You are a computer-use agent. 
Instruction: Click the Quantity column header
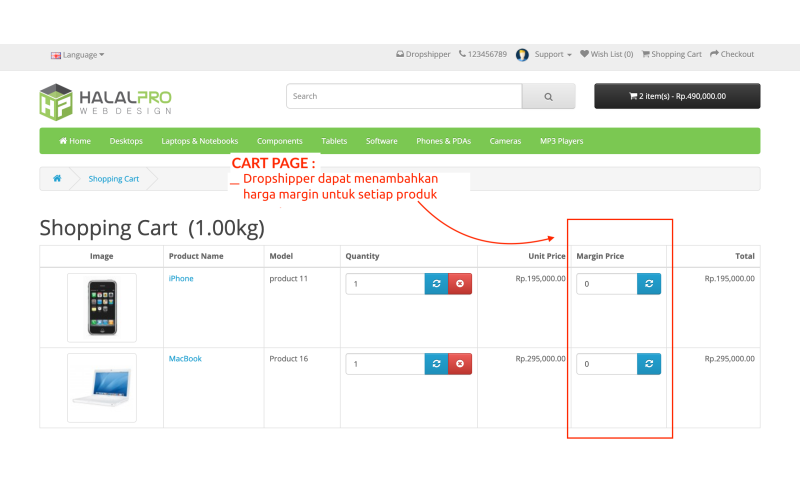362,256
